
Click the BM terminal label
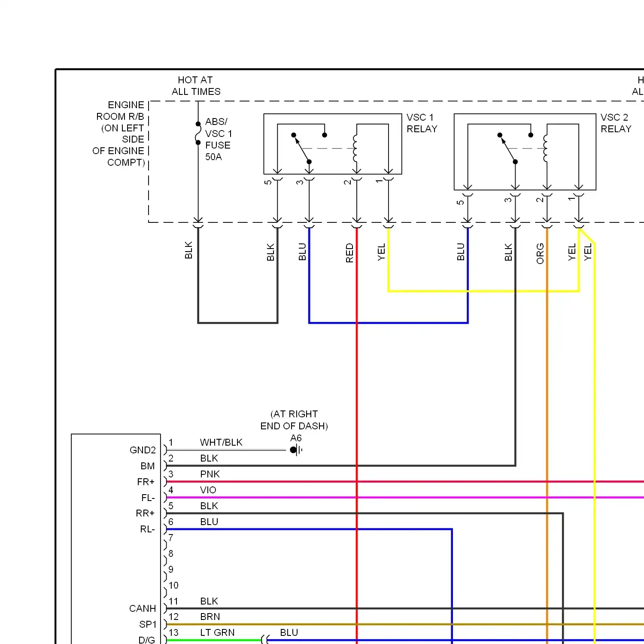(x=147, y=466)
